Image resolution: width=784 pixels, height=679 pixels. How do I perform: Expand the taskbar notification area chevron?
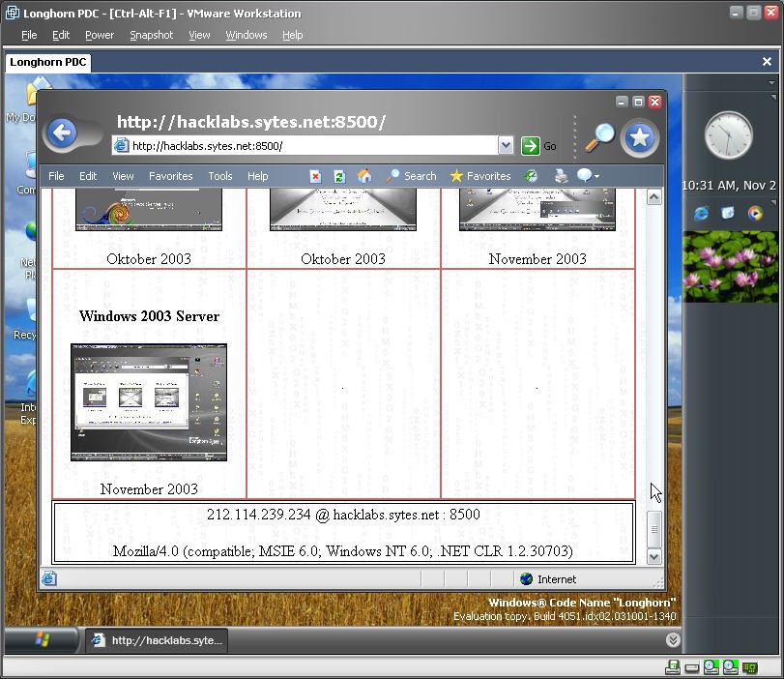pos(672,639)
